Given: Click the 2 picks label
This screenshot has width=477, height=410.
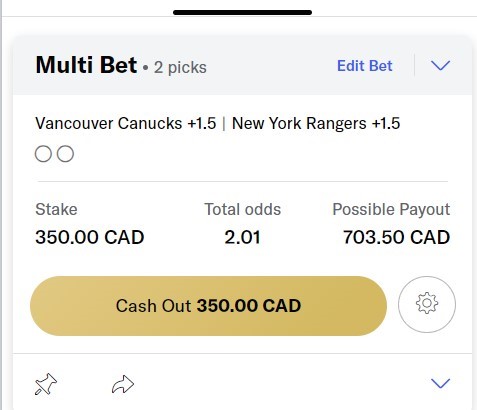Looking at the screenshot, I should tap(180, 68).
